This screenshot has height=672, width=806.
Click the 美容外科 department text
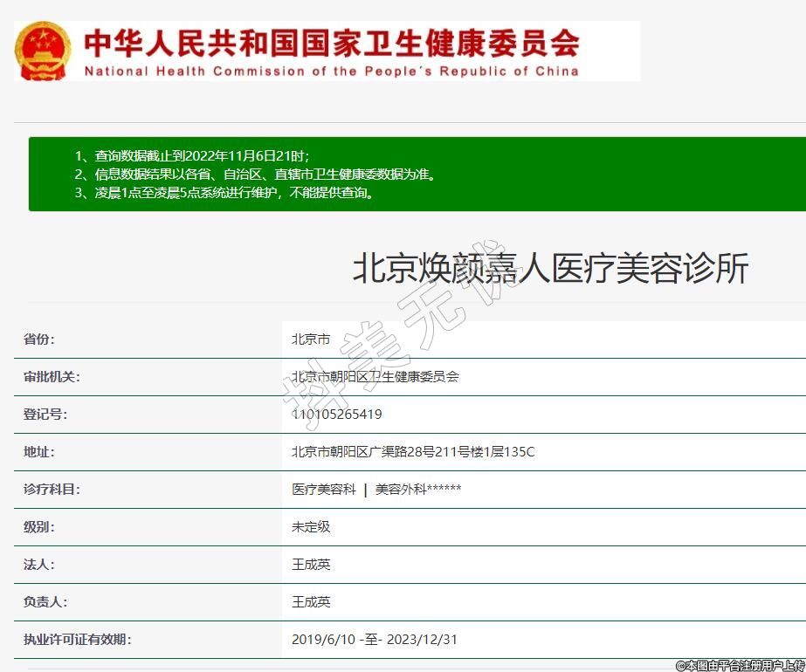417,490
